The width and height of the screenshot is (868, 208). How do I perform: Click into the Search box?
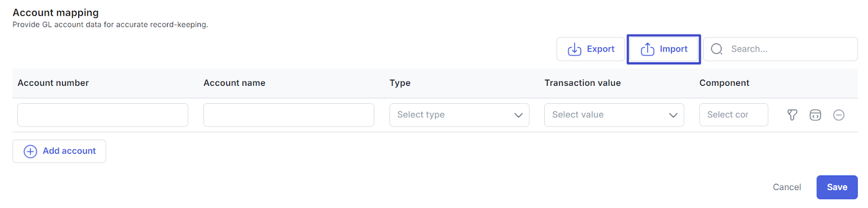click(x=780, y=49)
